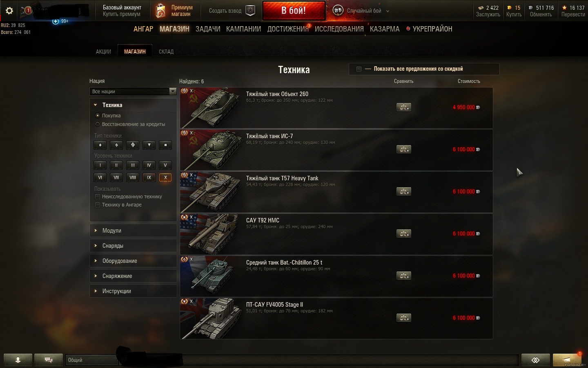Expand the Модули section

coord(133,231)
